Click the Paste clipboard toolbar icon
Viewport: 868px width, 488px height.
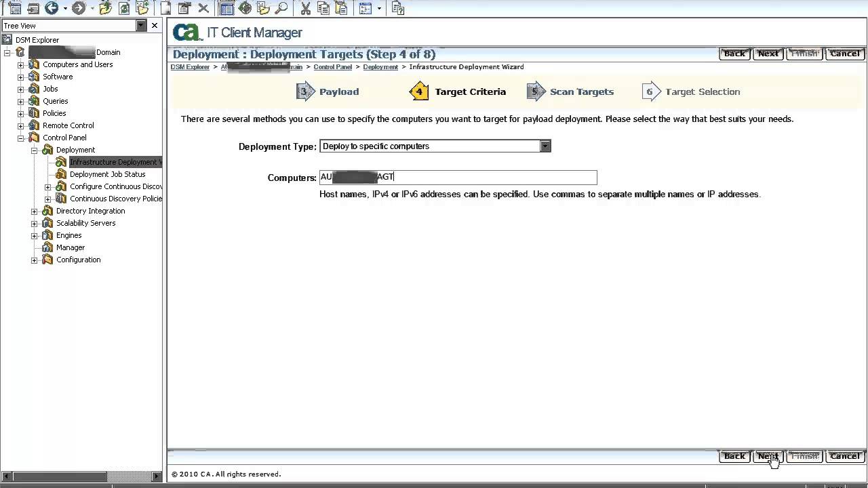(341, 8)
